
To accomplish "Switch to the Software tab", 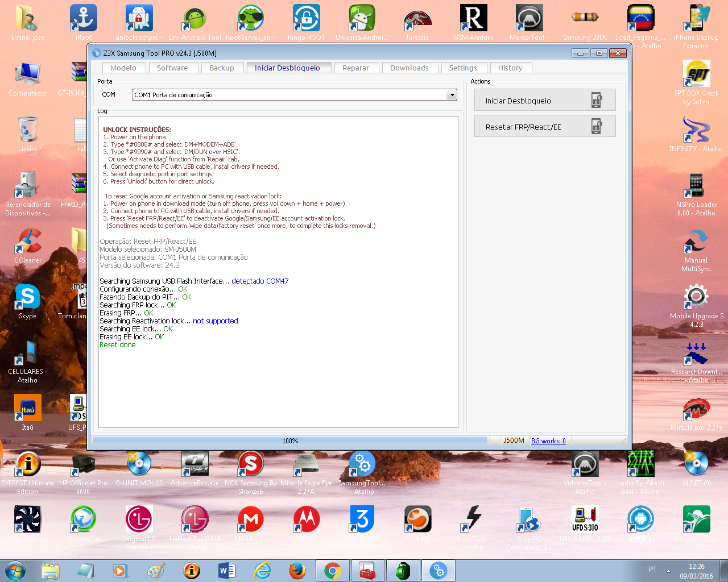I will coord(172,68).
